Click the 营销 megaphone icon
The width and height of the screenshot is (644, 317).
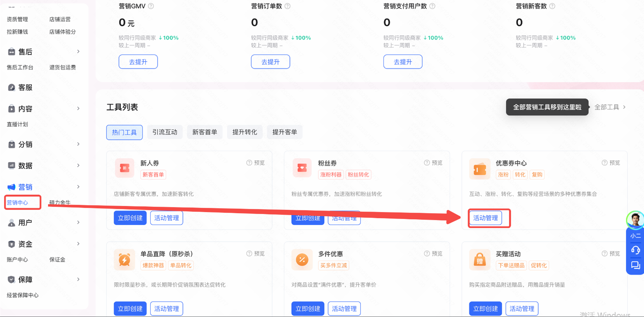[12, 187]
